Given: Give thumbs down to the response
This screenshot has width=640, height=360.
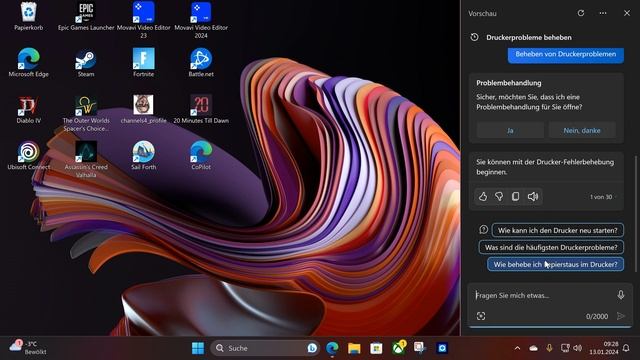Looking at the screenshot, I should pyautogui.click(x=499, y=197).
